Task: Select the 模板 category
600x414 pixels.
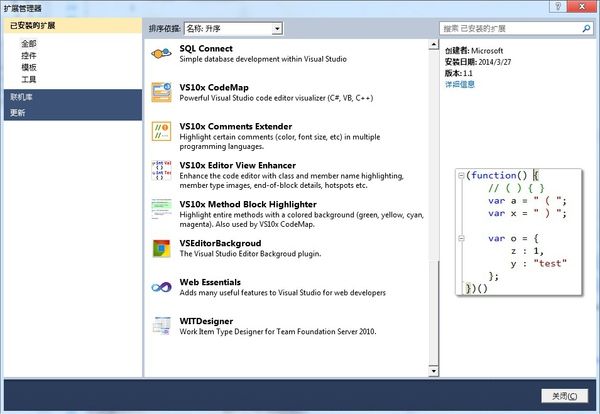Action: pyautogui.click(x=29, y=67)
